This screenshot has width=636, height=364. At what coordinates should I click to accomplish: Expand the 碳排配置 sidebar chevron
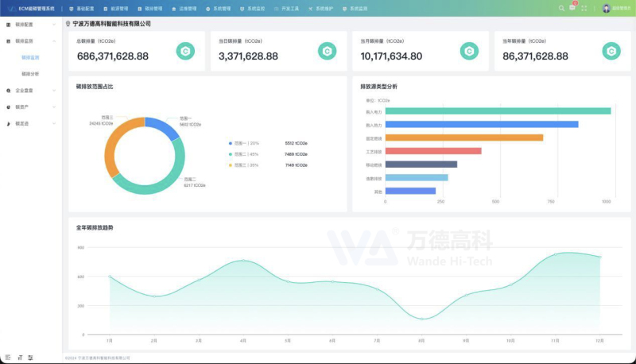tap(54, 25)
